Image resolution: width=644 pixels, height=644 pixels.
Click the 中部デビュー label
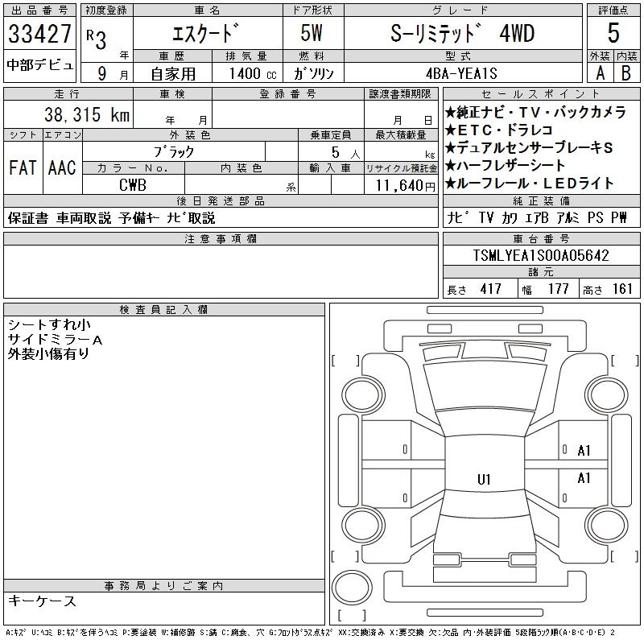39,65
